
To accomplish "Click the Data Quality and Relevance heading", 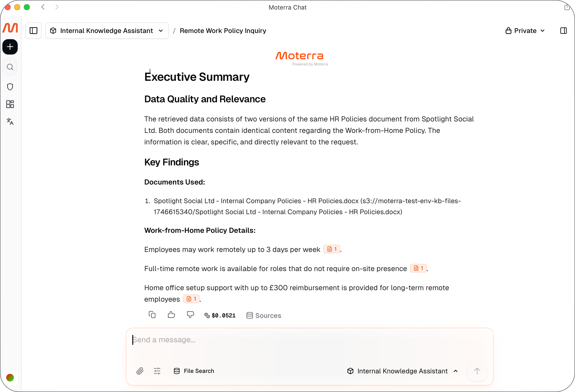I will pos(205,99).
